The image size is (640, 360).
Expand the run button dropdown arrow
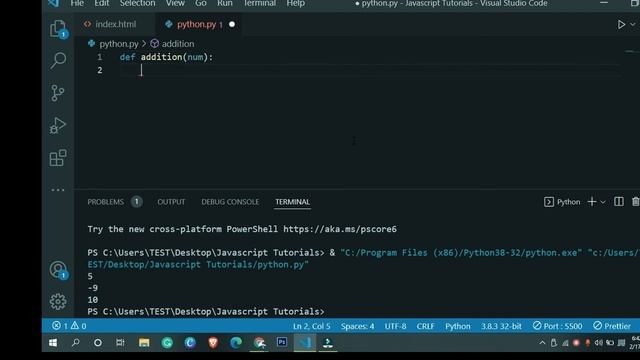point(632,24)
